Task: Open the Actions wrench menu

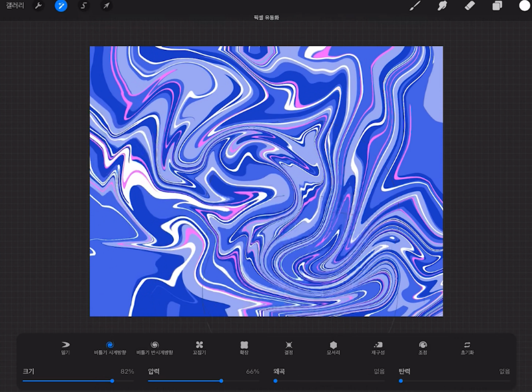Action: tap(38, 6)
